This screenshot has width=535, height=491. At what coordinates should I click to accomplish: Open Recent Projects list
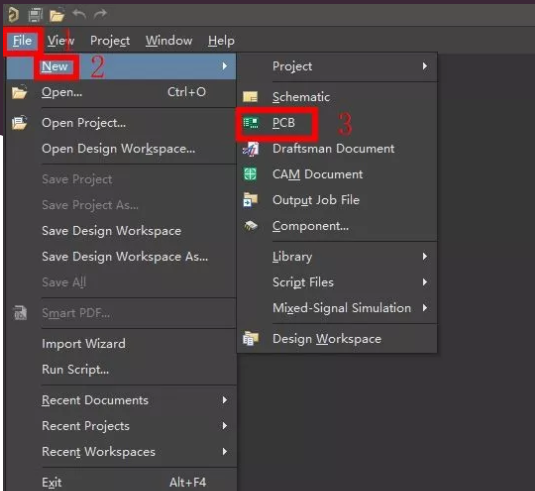point(121,426)
